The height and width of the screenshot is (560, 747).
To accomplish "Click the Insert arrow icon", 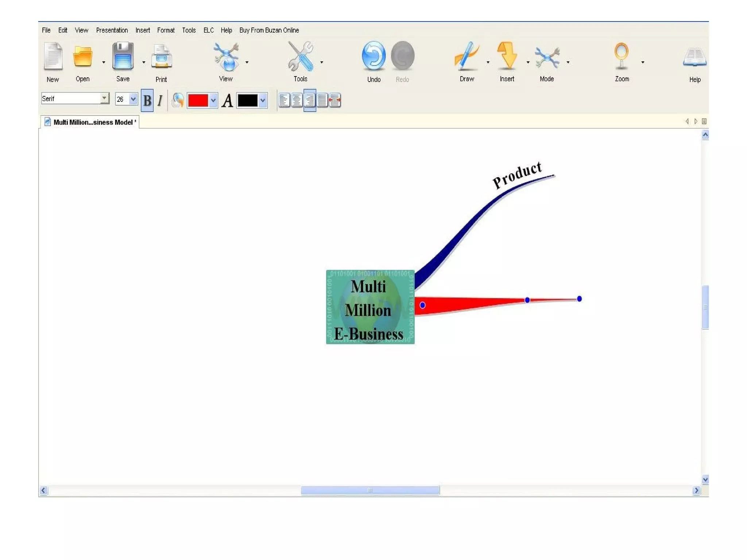I will tap(507, 56).
